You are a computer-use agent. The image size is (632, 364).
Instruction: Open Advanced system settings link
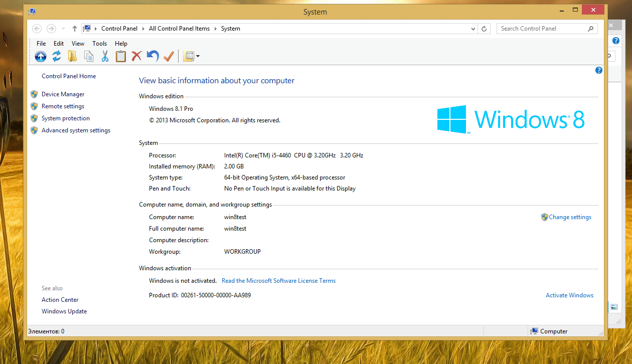(x=76, y=130)
